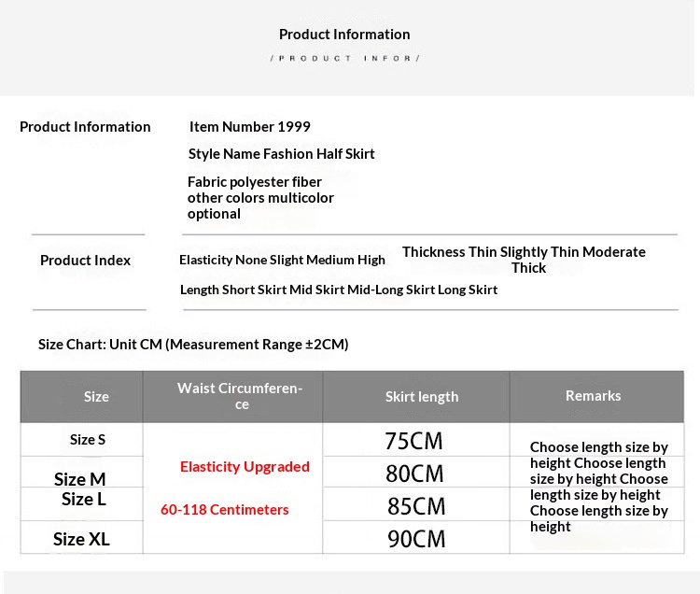This screenshot has width=700, height=594.
Task: Select the Remarks column header
Action: pyautogui.click(x=593, y=396)
